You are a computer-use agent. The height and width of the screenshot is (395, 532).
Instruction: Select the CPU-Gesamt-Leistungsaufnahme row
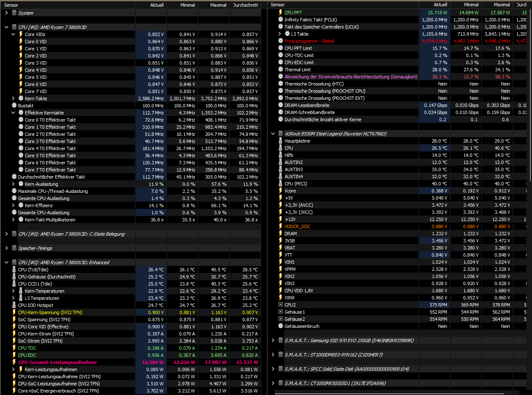tap(132, 362)
